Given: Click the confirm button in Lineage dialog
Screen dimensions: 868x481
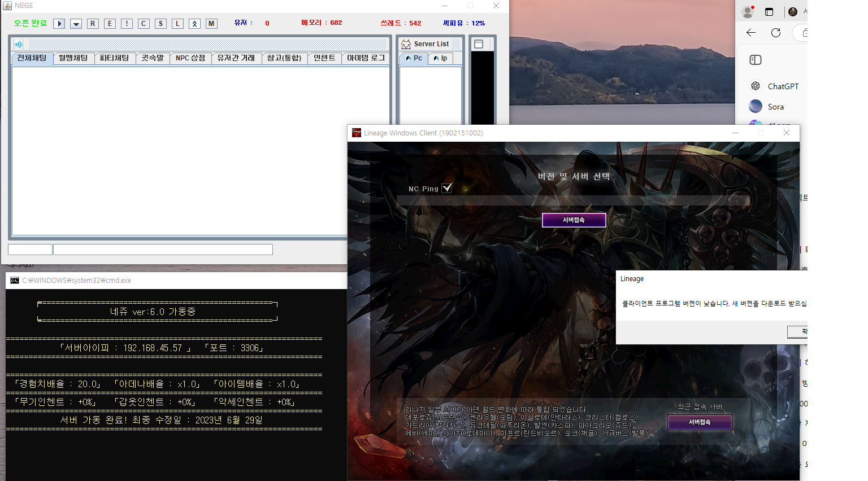Looking at the screenshot, I should coord(798,332).
